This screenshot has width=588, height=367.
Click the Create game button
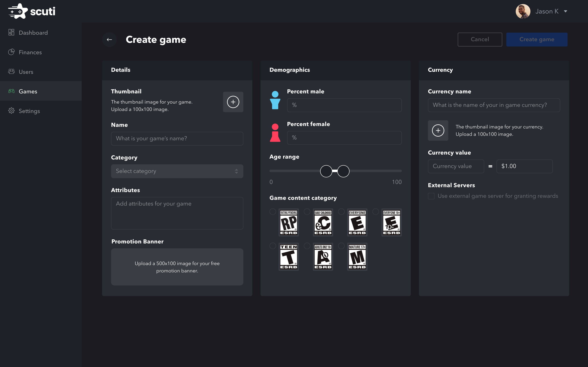click(537, 39)
